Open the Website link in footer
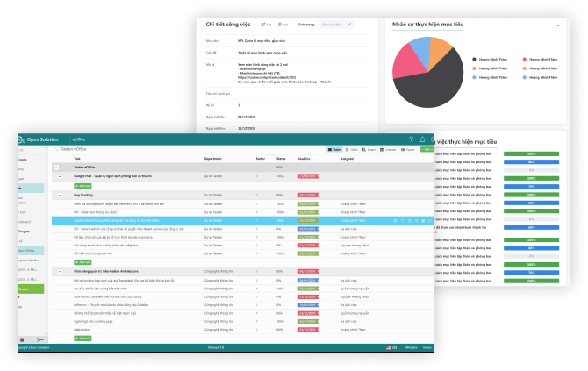 (x=411, y=348)
